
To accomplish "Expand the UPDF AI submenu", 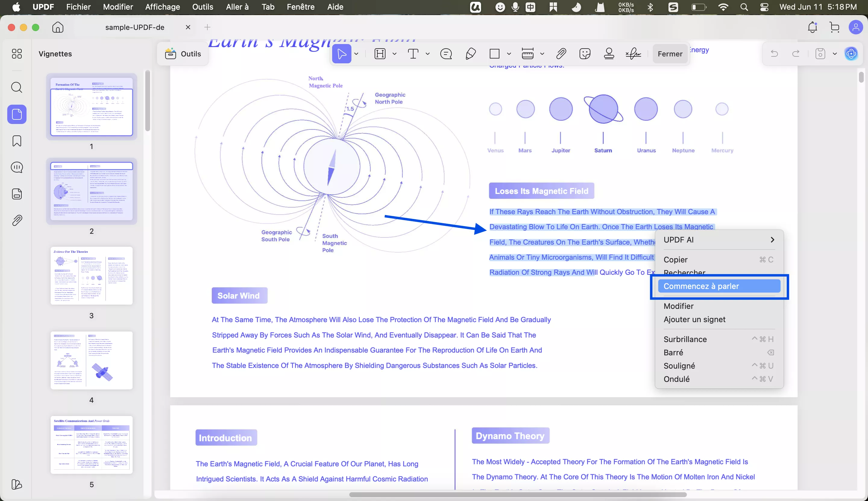I will coord(772,239).
